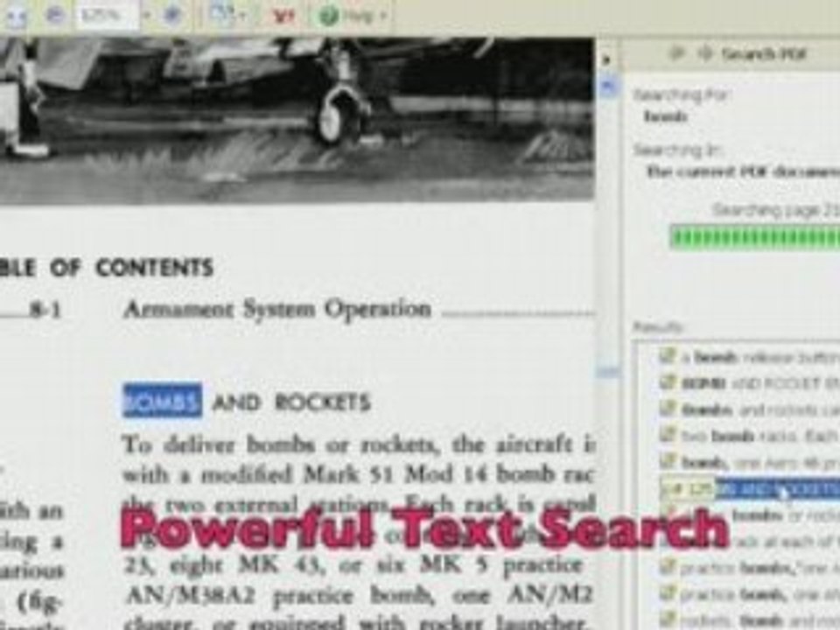Click the green search progress bar
Viewport: 840px width, 630px height.
[x=754, y=237]
